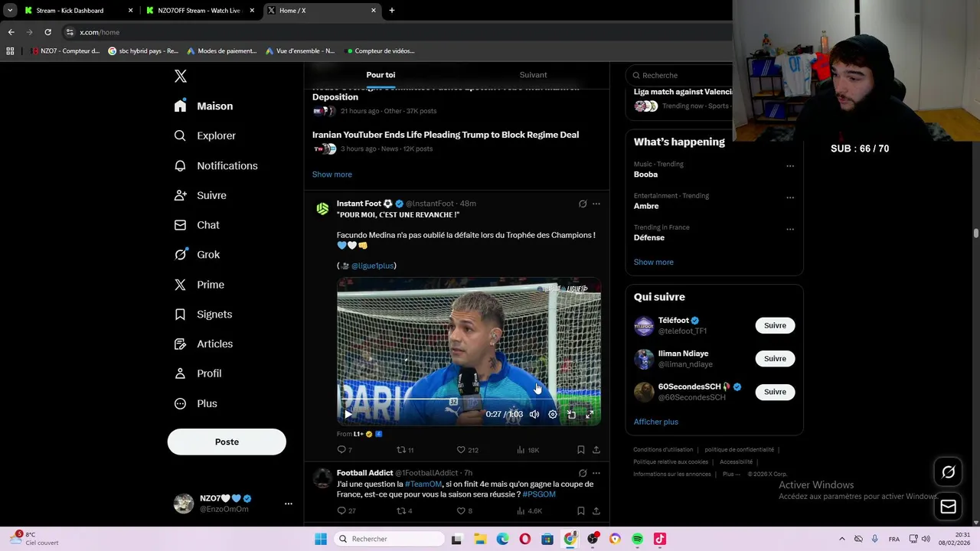Open Iranian YouTuber news headline

(x=445, y=135)
